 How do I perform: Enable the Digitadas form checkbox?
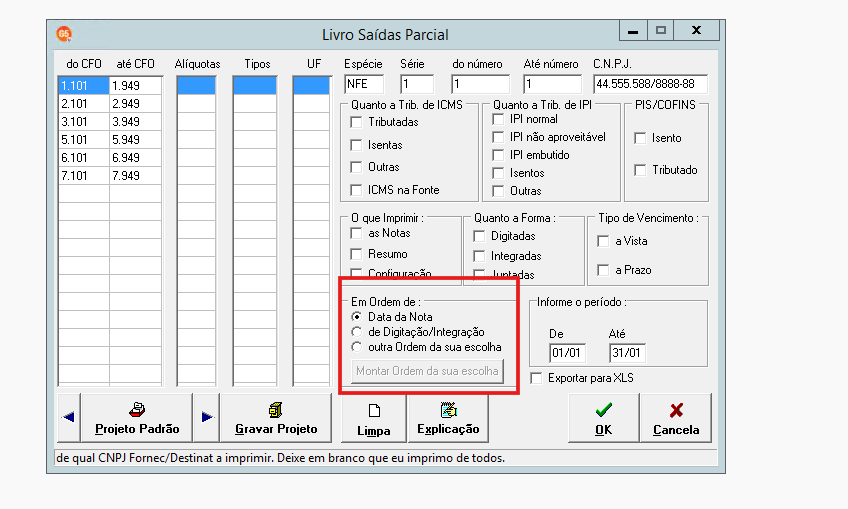coord(479,236)
